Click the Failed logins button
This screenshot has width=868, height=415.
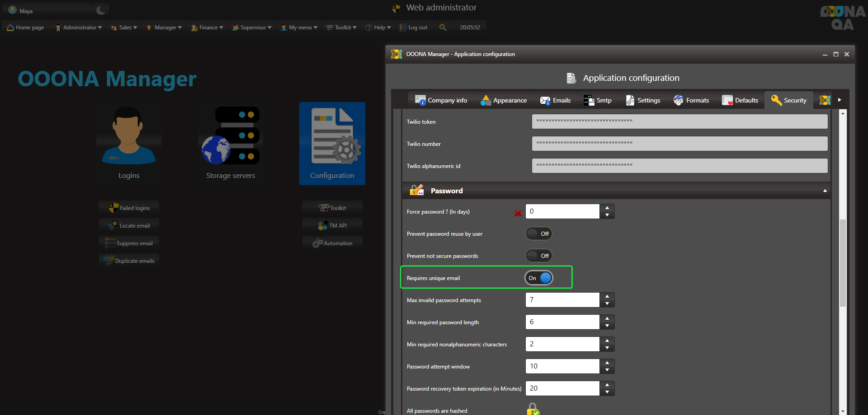(129, 208)
